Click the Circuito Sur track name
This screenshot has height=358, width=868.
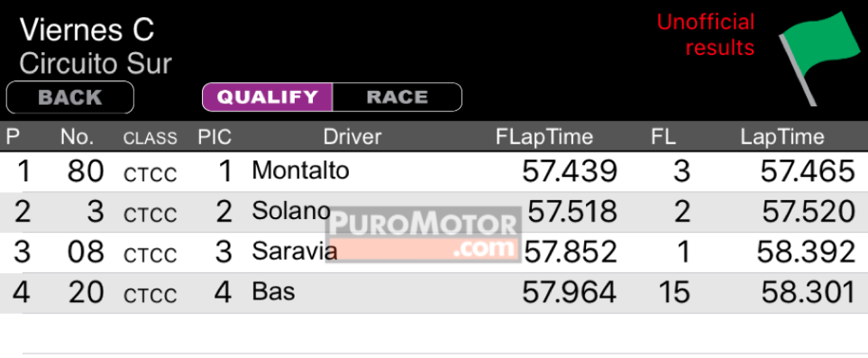click(96, 64)
